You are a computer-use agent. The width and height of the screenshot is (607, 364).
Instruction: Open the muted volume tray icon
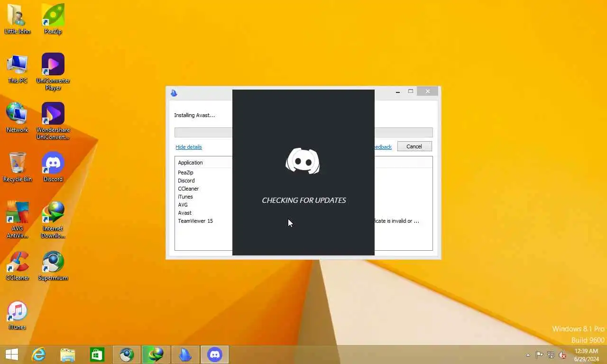pos(562,355)
